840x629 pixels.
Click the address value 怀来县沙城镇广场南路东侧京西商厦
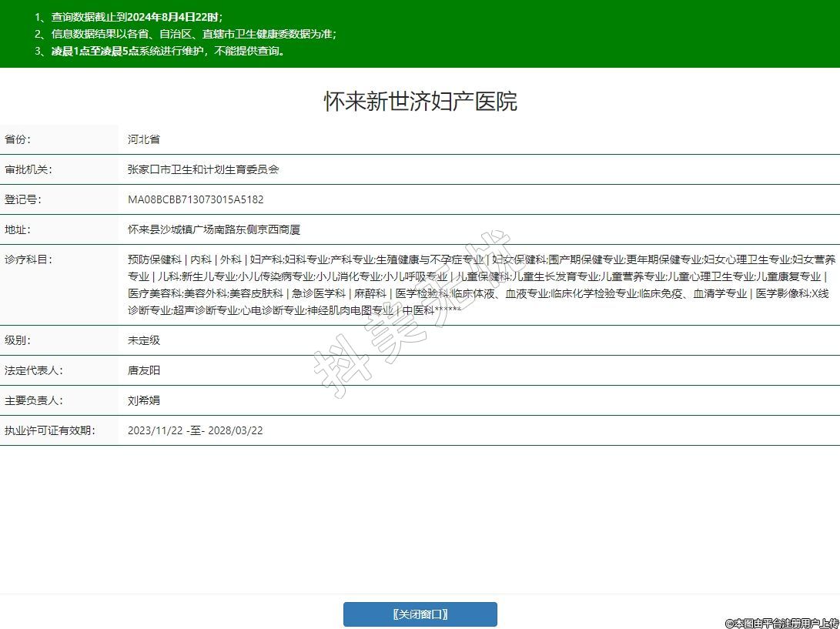click(214, 229)
